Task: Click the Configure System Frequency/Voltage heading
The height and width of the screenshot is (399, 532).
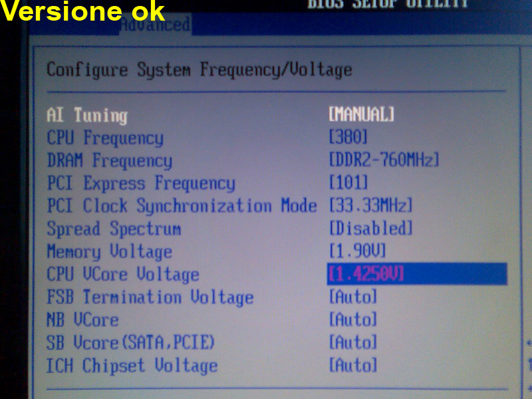Action: 199,70
